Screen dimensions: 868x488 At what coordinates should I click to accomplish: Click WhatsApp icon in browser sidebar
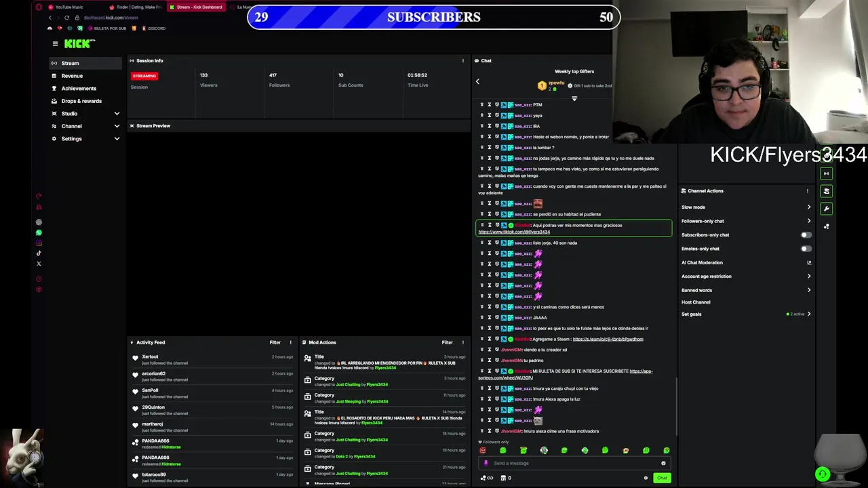coord(39,232)
